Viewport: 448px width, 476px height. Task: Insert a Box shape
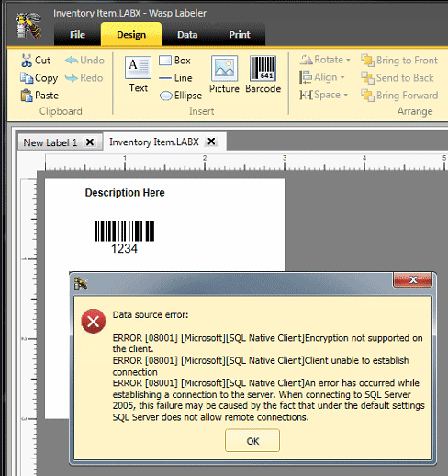pos(175,61)
